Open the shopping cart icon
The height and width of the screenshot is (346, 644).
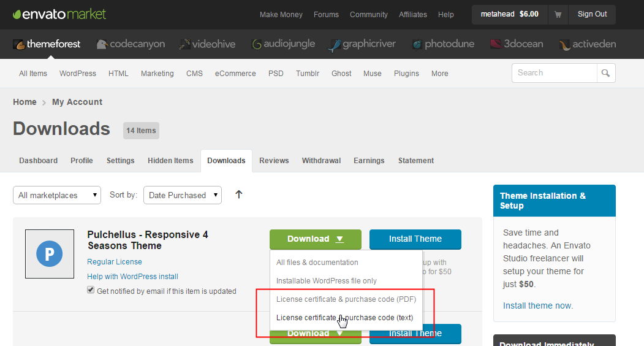pos(558,14)
